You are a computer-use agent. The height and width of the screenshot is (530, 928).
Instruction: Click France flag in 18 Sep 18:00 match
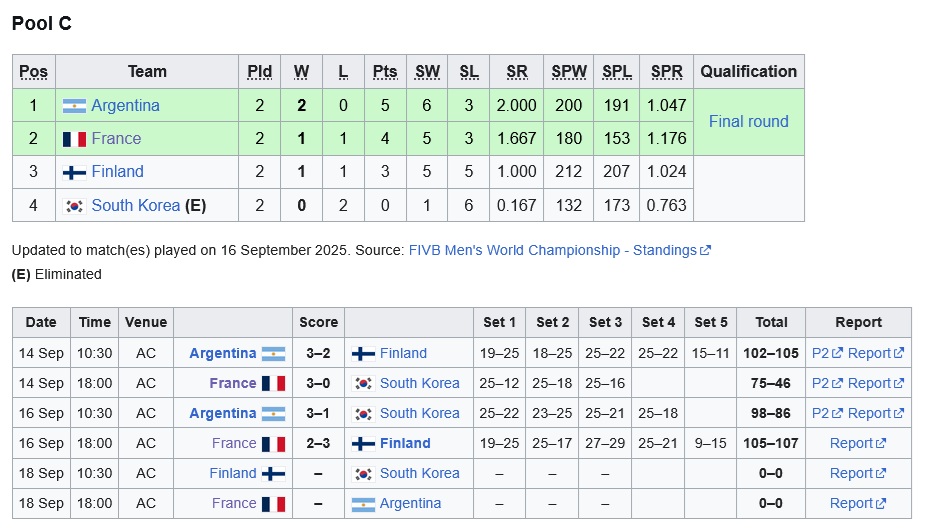(x=273, y=504)
